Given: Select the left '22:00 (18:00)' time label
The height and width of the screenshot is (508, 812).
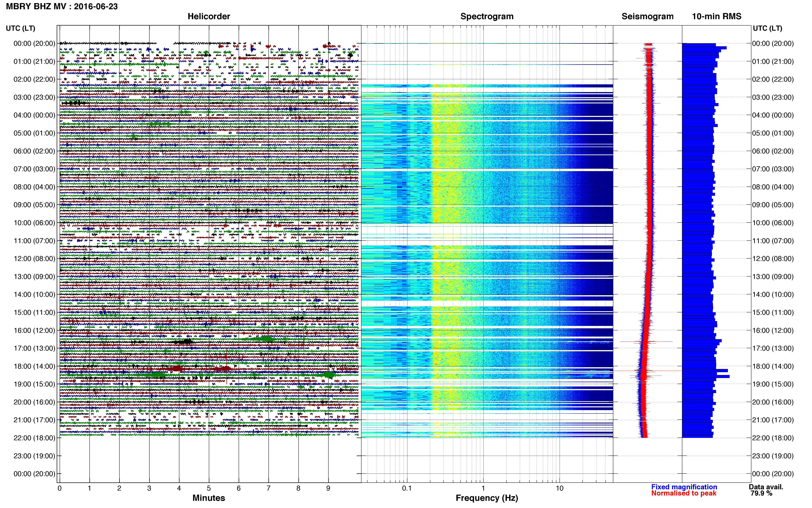Looking at the screenshot, I should coord(34,438).
